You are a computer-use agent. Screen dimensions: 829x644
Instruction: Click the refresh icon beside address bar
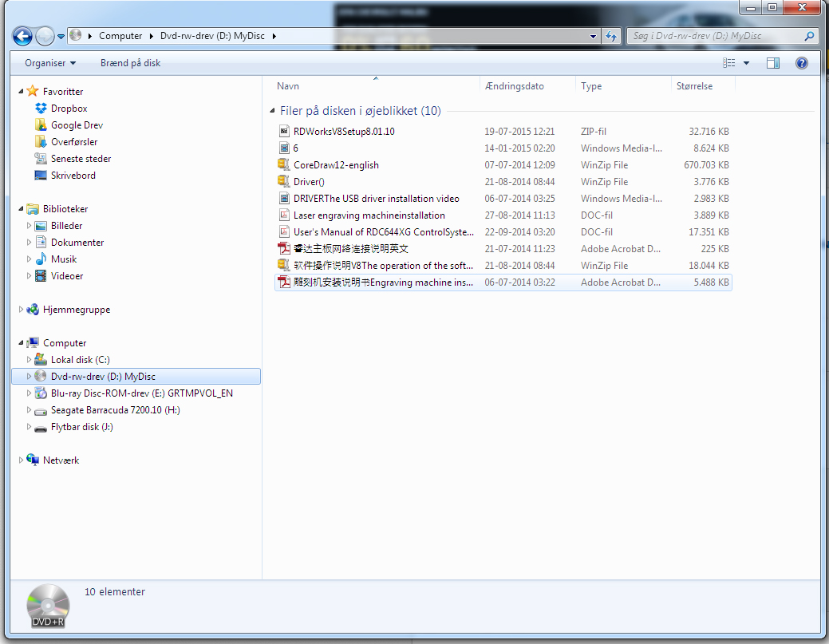611,36
